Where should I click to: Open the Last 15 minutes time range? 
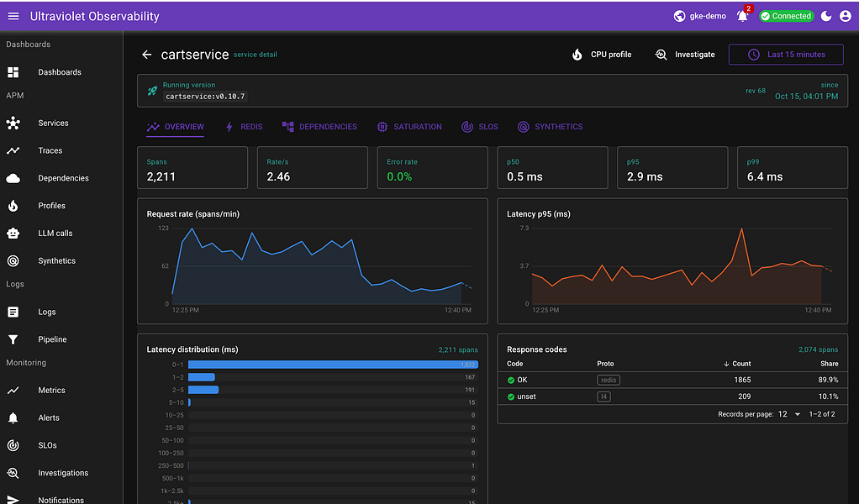tap(786, 55)
